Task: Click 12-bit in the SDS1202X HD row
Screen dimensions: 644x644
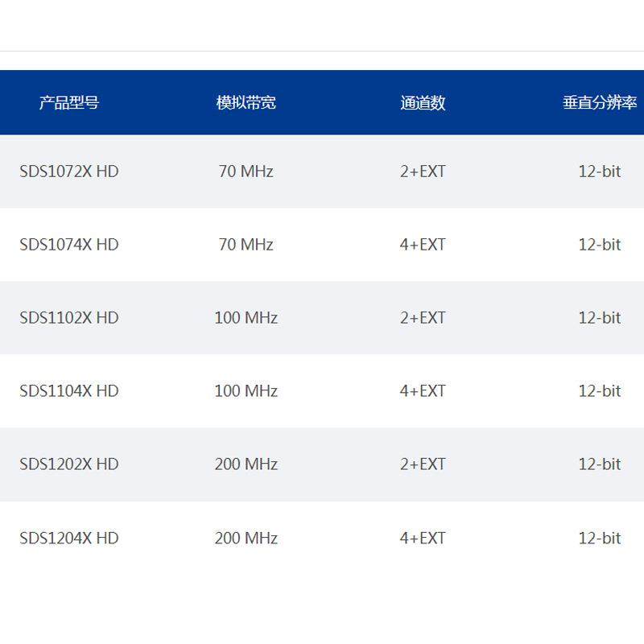Action: coord(600,464)
